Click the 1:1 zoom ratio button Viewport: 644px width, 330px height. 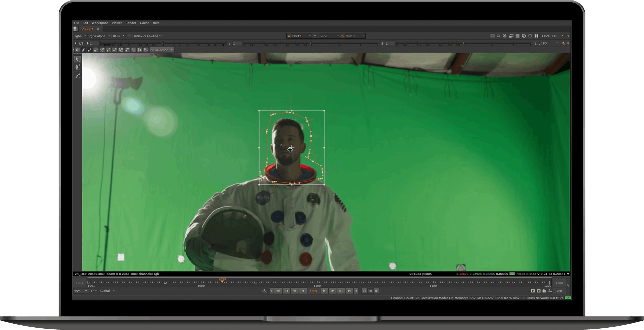pos(554,36)
